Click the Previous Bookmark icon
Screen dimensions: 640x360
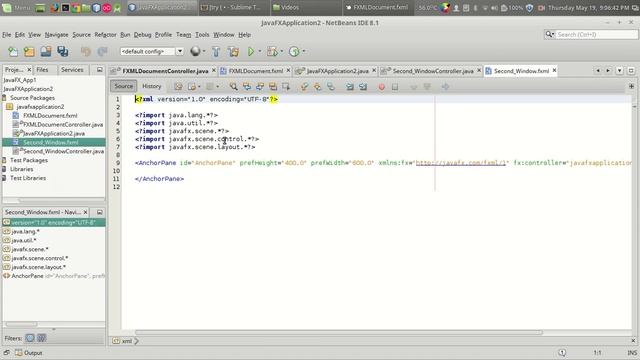coord(304,87)
